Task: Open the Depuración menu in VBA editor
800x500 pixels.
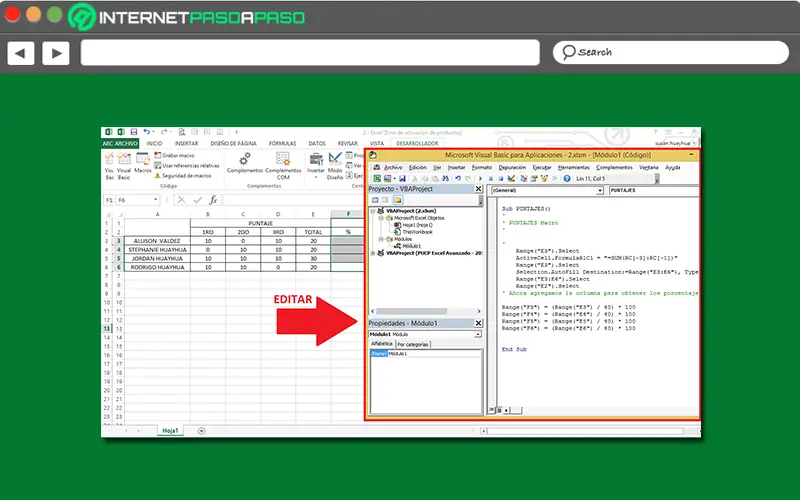Action: coord(512,167)
